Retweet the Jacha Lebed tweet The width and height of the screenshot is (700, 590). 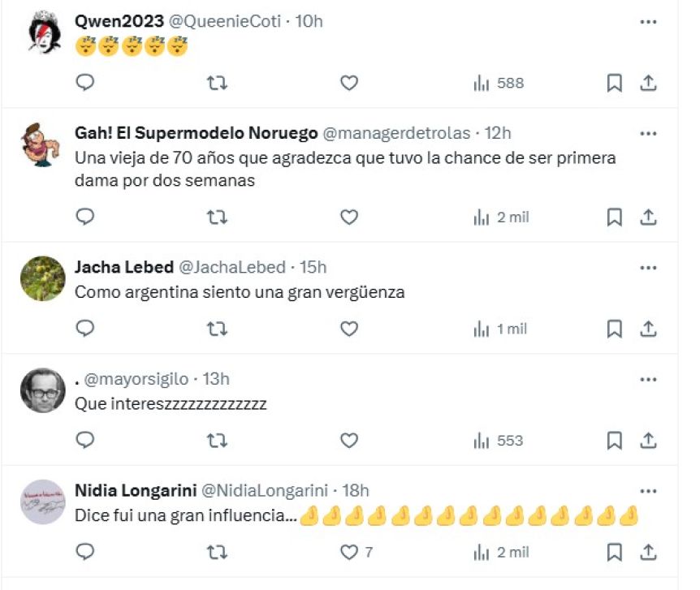coord(217,329)
